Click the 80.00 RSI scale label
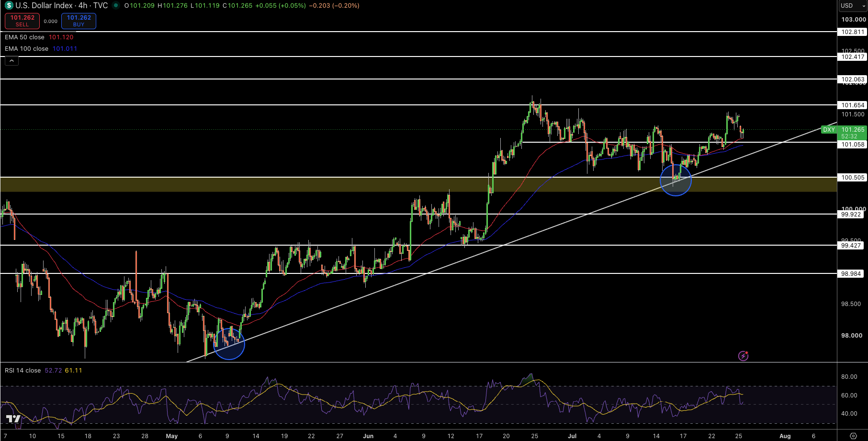The width and height of the screenshot is (868, 441). (x=849, y=377)
